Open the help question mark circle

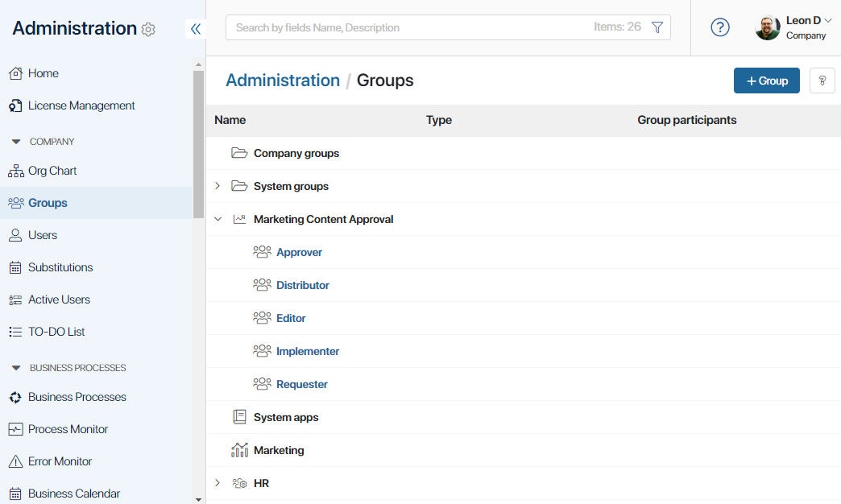click(720, 27)
